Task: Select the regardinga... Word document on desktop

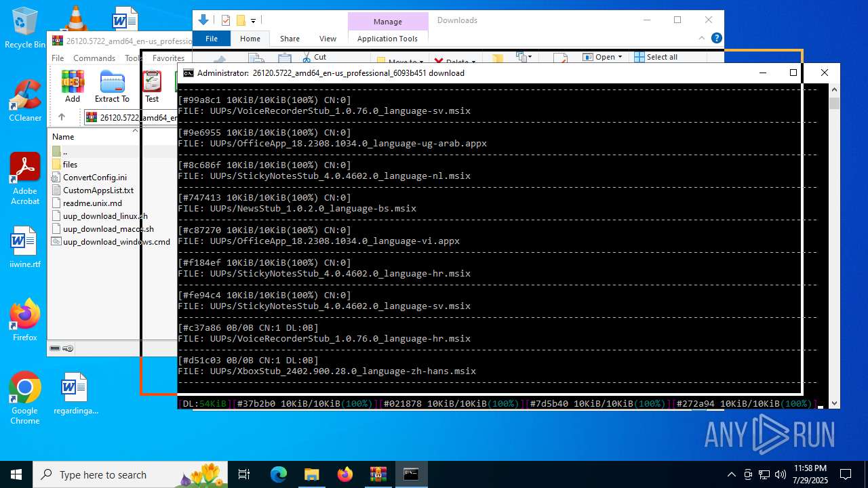Action: 76,393
